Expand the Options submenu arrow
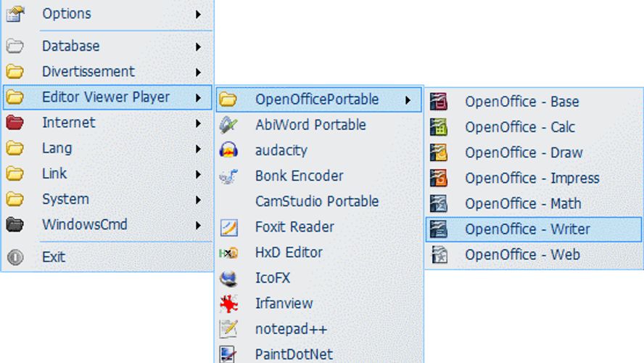The image size is (644, 363). point(199,15)
